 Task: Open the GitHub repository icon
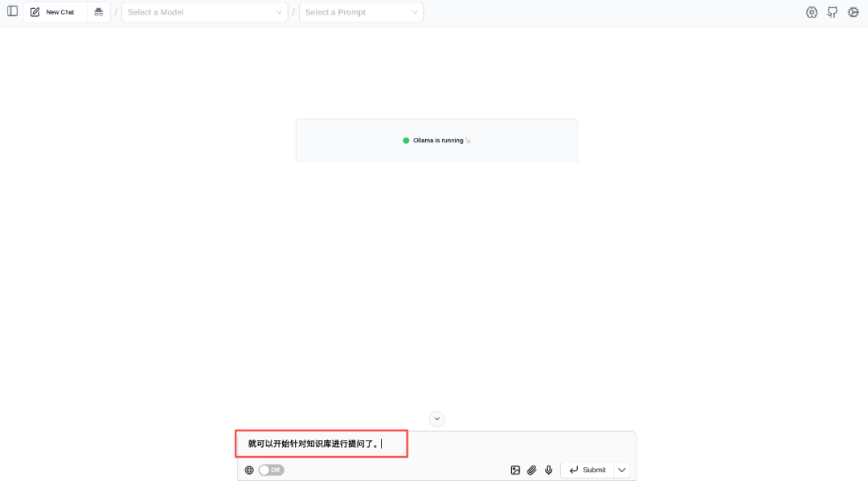[832, 11]
